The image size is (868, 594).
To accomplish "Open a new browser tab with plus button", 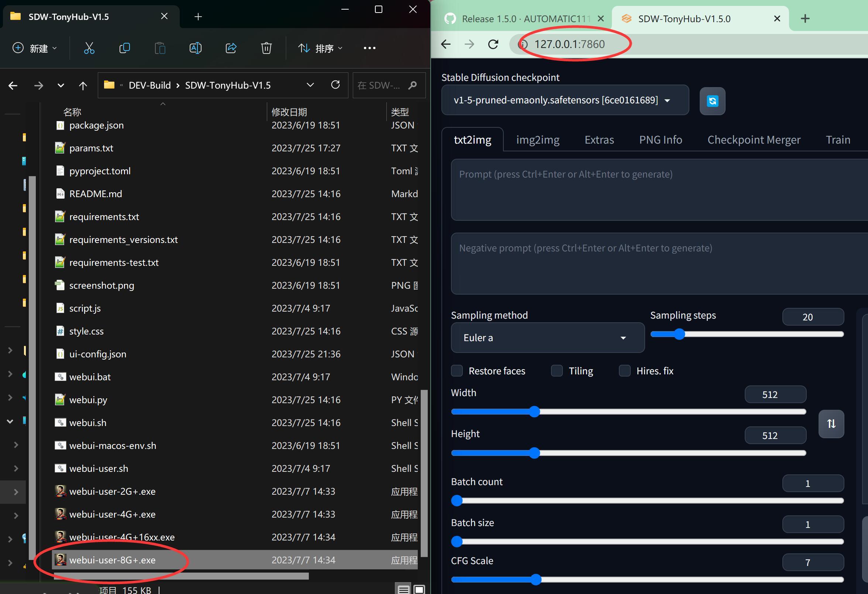I will (x=805, y=18).
